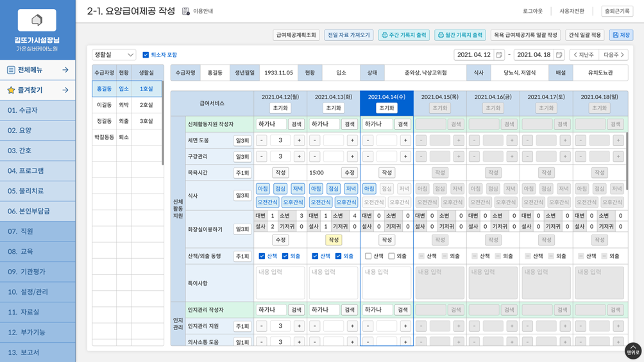Image resolution: width=644 pixels, height=362 pixels.
Task: Open 03. 간호 menu
Action: [38, 151]
